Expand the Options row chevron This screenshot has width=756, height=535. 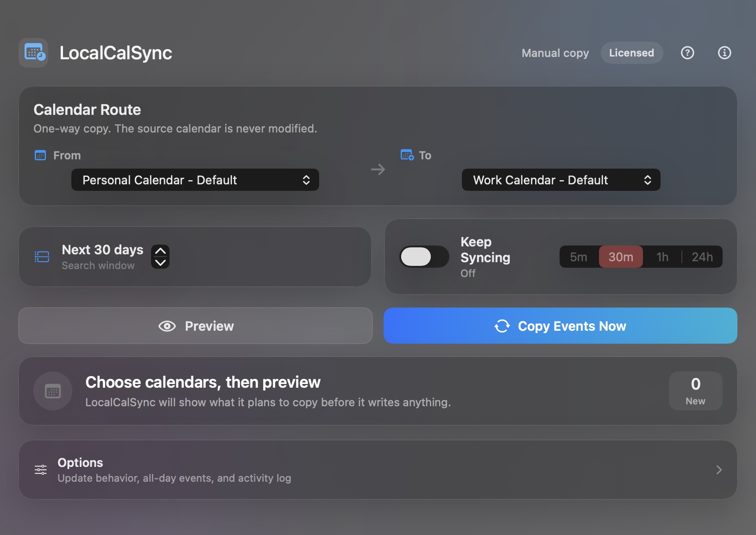pos(719,470)
